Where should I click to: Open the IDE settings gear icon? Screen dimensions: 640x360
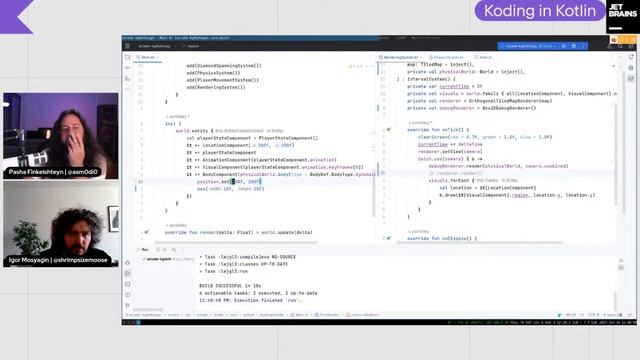[x=631, y=46]
